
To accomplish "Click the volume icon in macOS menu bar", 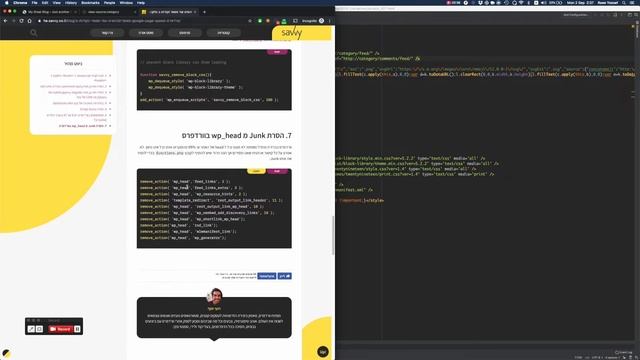I will click(x=544, y=2).
